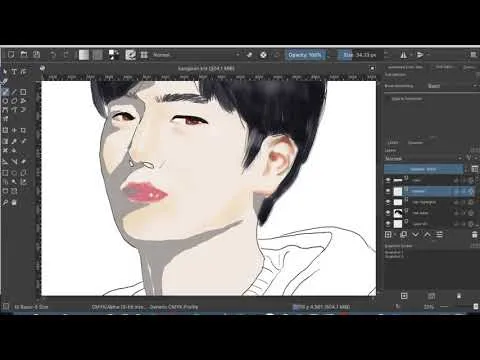
Task: Reload the original brush preset
Action: (x=277, y=55)
